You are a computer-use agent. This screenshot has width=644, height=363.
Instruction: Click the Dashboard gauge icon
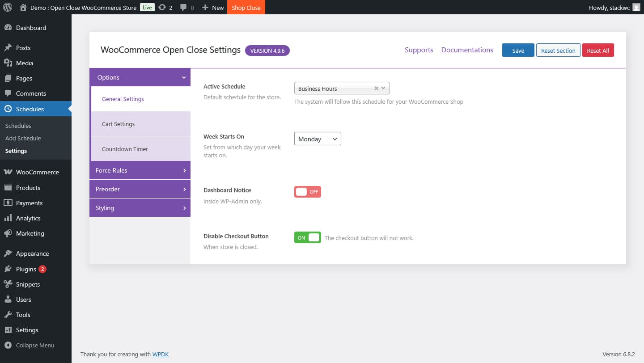click(x=8, y=28)
